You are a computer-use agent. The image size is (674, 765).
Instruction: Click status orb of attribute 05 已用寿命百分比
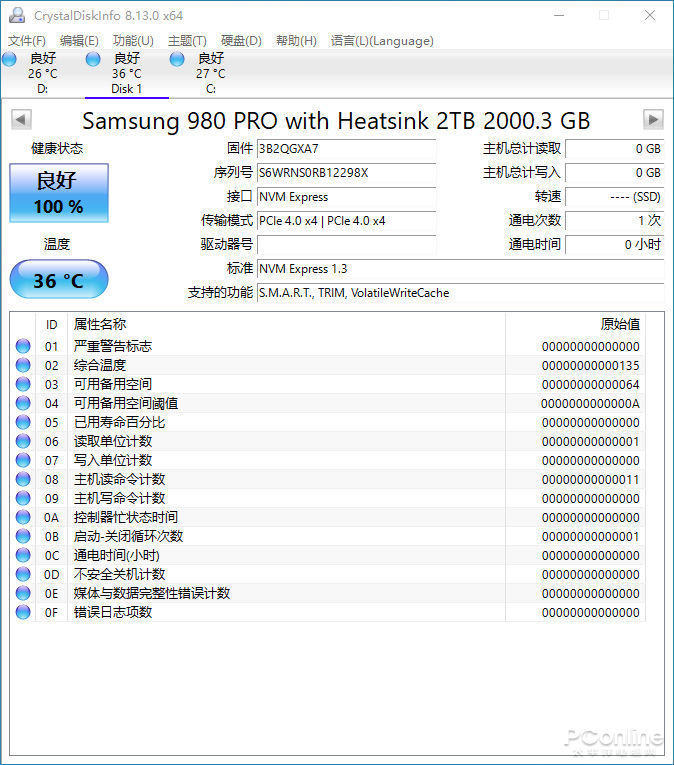point(23,422)
